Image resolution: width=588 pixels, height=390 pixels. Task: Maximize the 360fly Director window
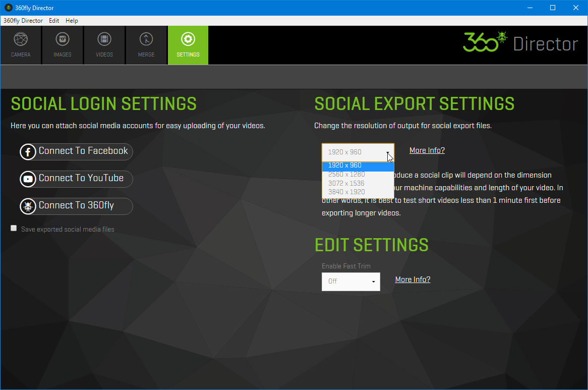(553, 8)
